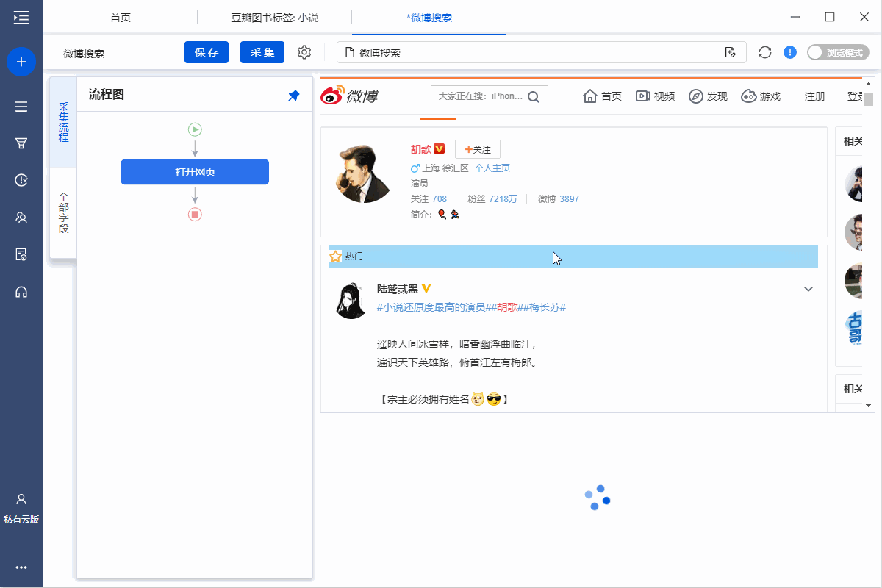Expand the left sidebar menu icon
The height and width of the screenshot is (588, 882).
point(21,17)
